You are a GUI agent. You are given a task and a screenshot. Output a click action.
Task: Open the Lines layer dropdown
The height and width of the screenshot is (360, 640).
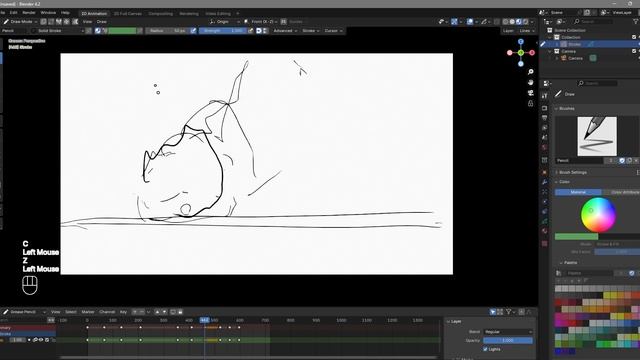pos(527,31)
